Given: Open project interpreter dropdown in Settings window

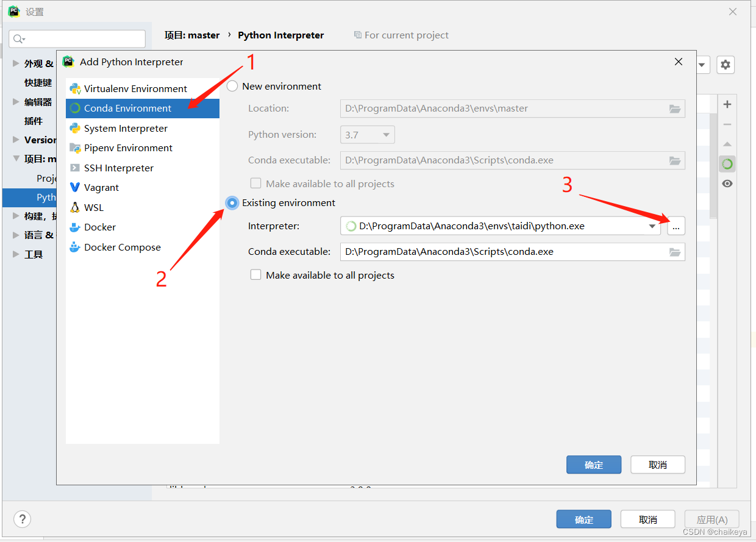Looking at the screenshot, I should (702, 65).
